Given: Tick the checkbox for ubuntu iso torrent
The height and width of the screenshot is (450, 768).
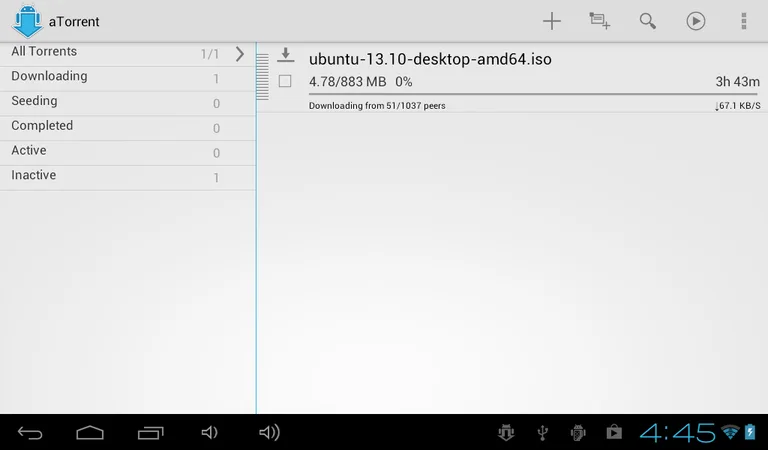Looking at the screenshot, I should click(285, 81).
